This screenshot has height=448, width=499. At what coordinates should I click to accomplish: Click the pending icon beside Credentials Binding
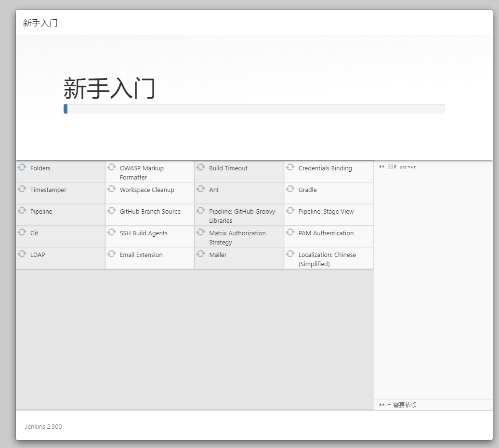(x=290, y=167)
